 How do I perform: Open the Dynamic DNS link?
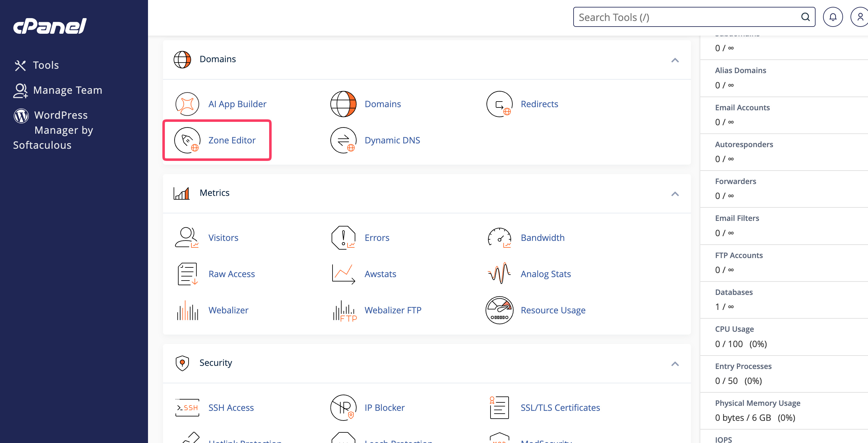coord(392,140)
